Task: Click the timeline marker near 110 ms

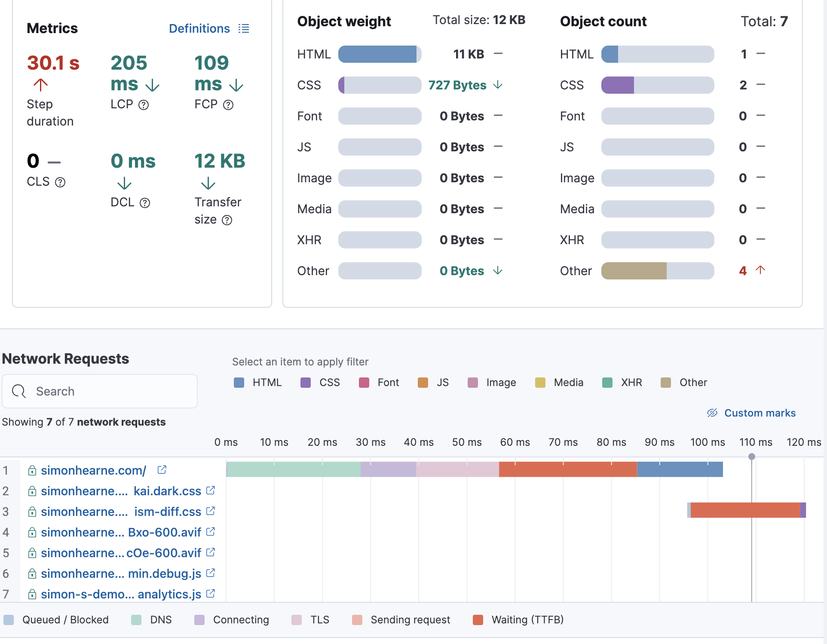Action: [x=751, y=457]
